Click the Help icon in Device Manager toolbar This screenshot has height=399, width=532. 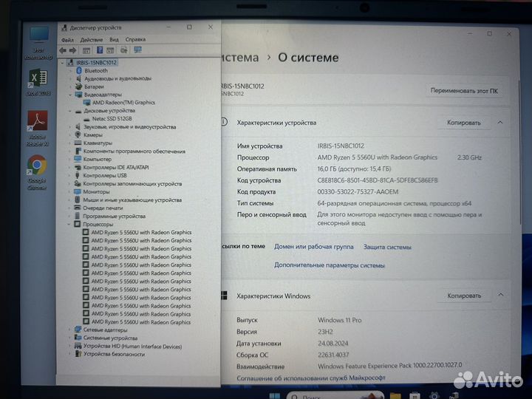pos(100,50)
